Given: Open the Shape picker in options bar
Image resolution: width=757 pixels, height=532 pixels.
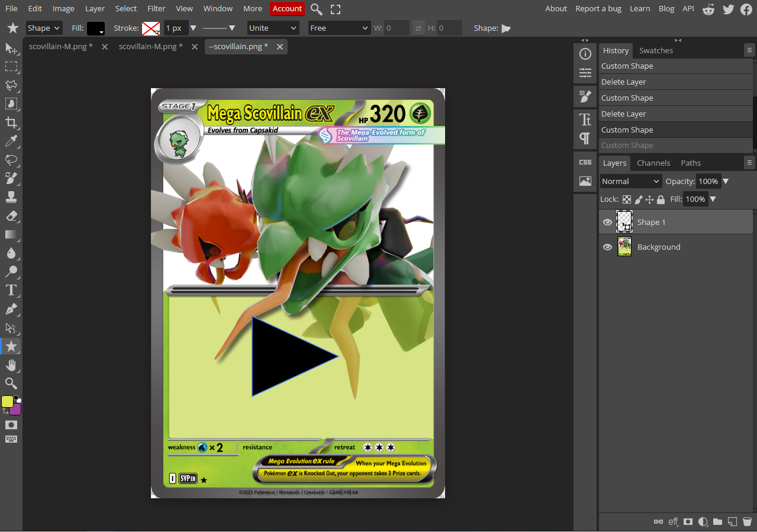Looking at the screenshot, I should coord(506,28).
